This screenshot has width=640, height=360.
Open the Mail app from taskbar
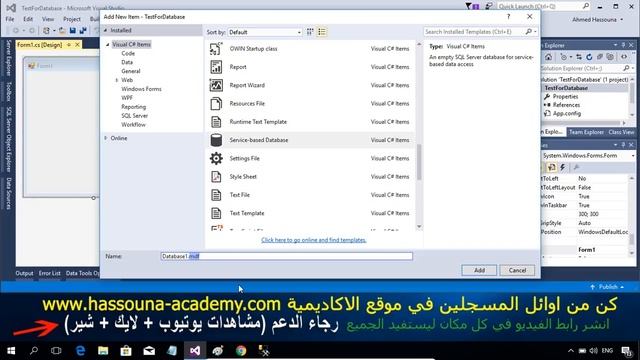pos(149,351)
